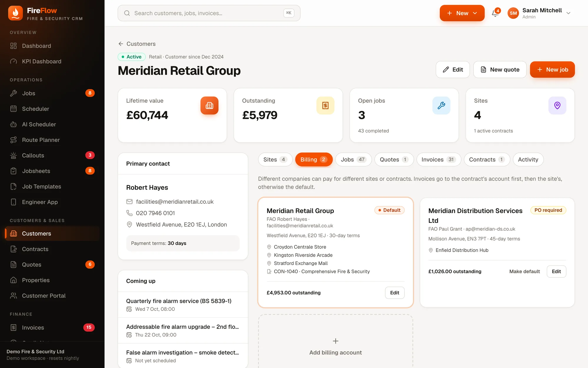Viewport: 588px width, 368px height.
Task: Open the Invoices tab
Action: pyautogui.click(x=438, y=160)
